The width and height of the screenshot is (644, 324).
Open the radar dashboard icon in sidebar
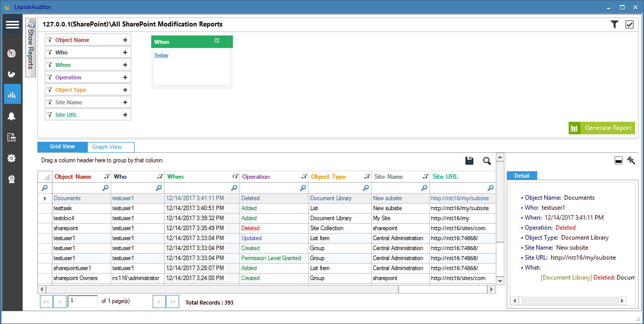tap(12, 53)
